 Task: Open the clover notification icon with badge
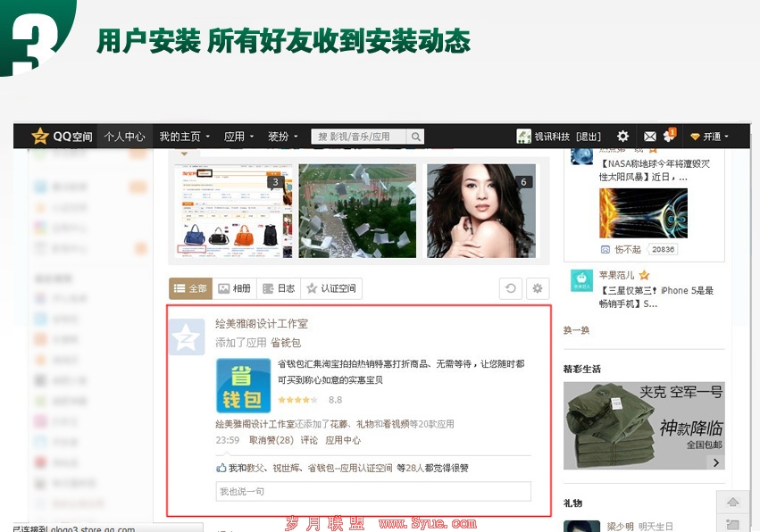[670, 135]
